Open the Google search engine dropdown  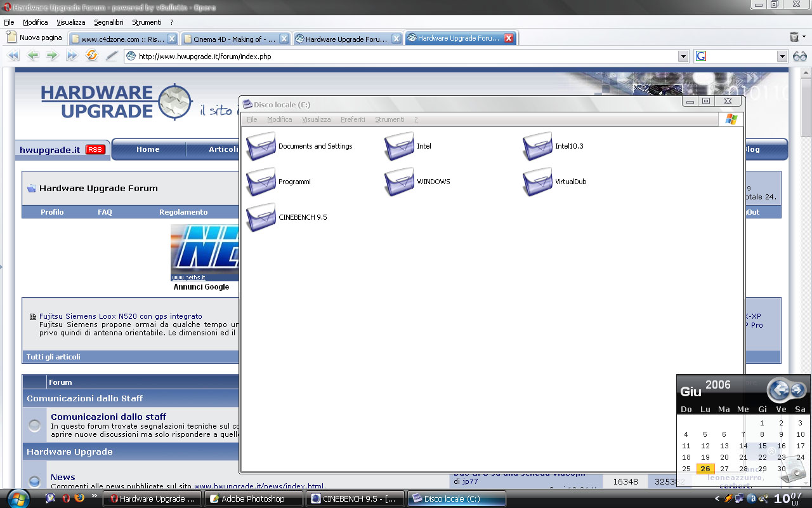pyautogui.click(x=782, y=57)
